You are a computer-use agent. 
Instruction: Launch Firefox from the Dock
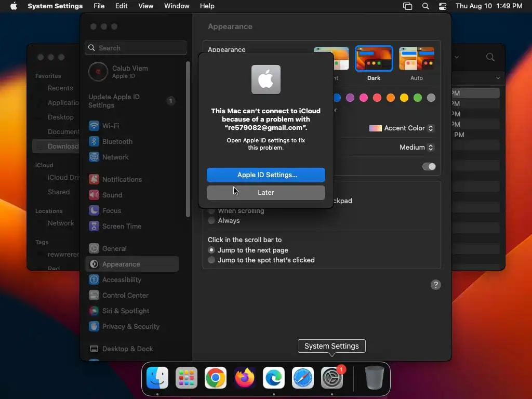(x=245, y=378)
